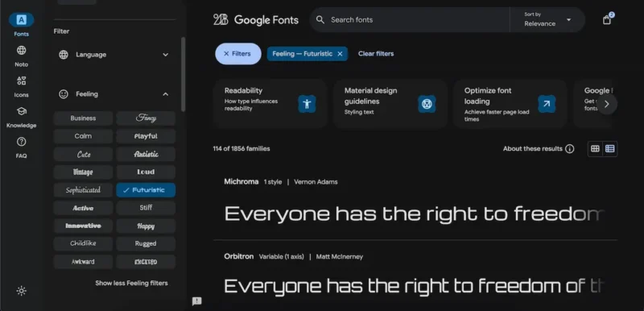
Task: Open Material design guidelines card title
Action: click(371, 96)
